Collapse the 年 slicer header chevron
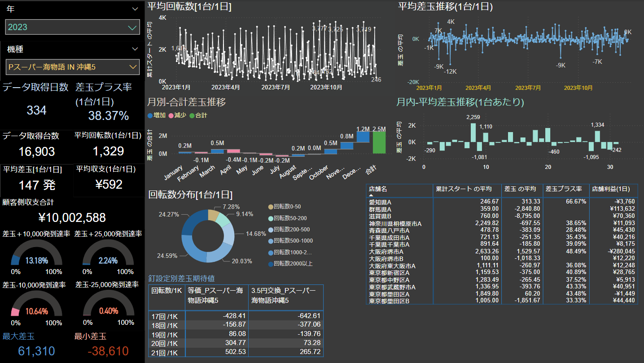 135,9
